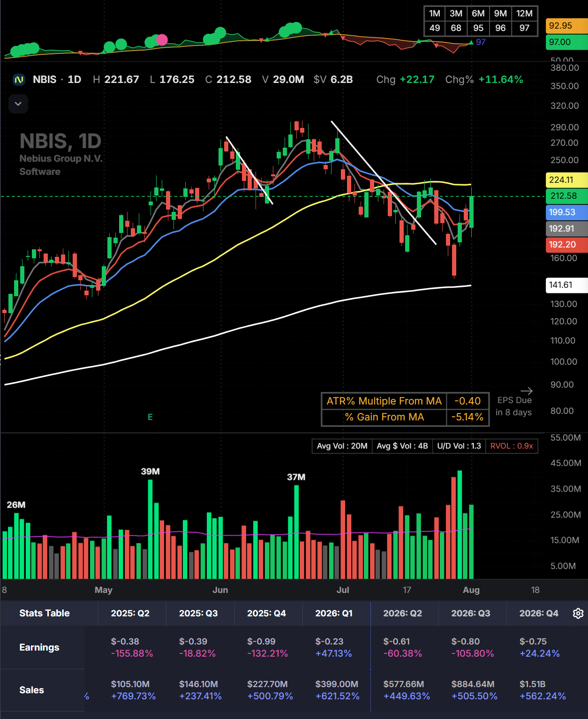The image size is (588, 719).
Task: Click the U/D Vol : 1.3 box
Action: point(459,446)
